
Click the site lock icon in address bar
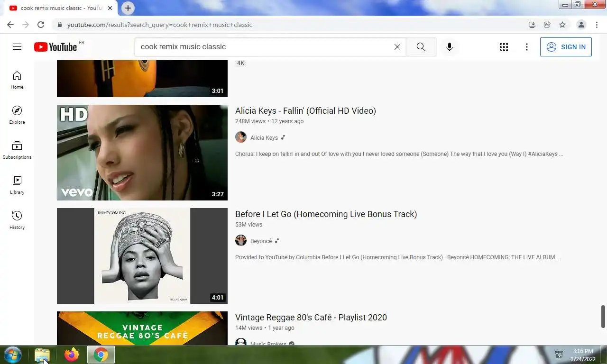coord(59,25)
